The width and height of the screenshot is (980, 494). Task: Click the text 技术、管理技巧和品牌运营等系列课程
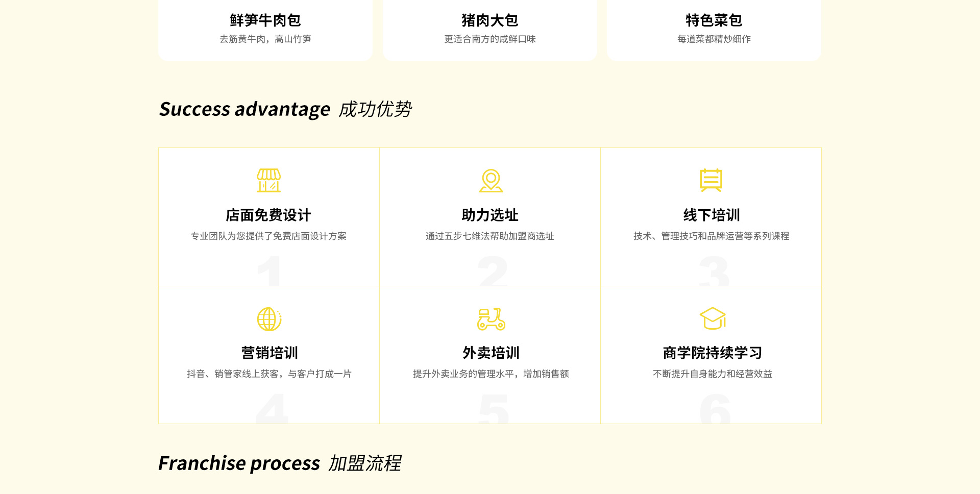712,236
